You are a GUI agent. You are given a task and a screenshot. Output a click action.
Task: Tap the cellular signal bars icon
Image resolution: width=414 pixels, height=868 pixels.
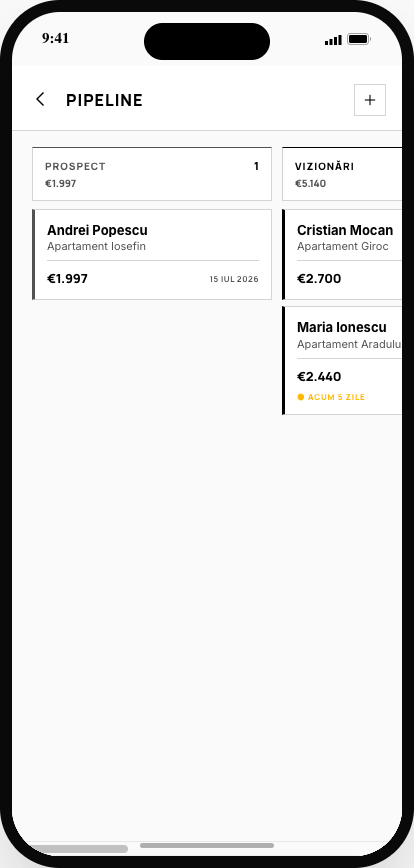click(333, 40)
